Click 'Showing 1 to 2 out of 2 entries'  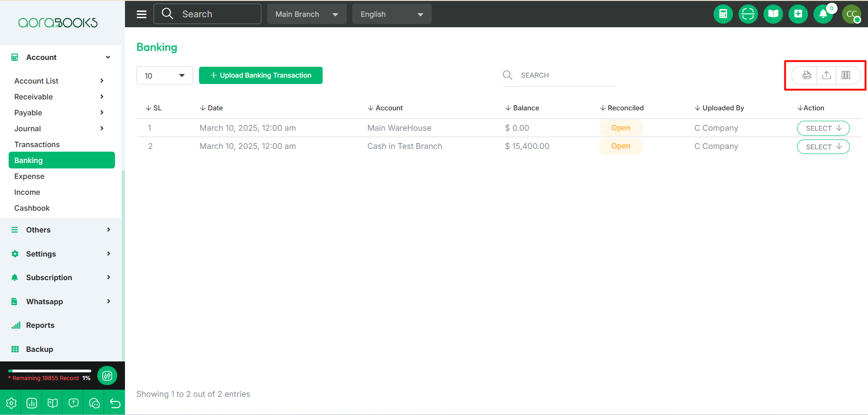[193, 394]
